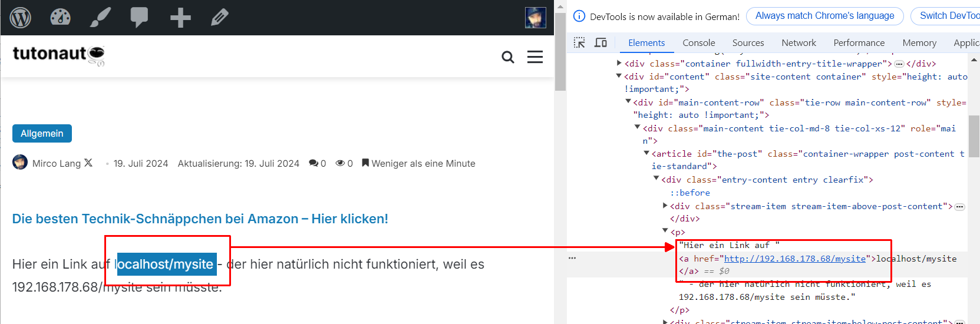
Task: Click the X icon after Mirco Lang
Action: pos(88,163)
